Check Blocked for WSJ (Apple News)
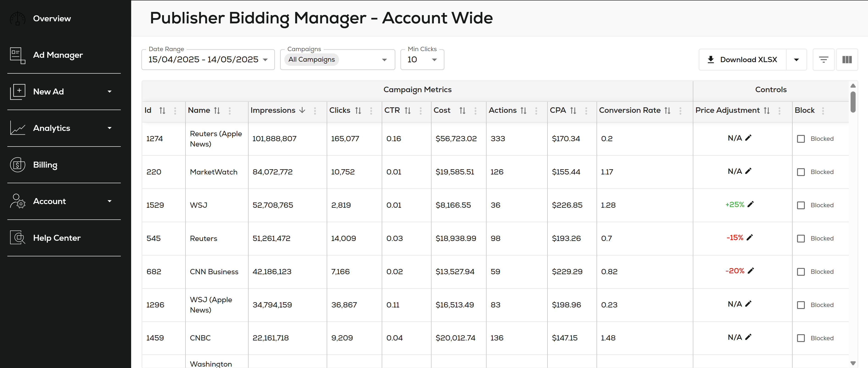This screenshot has height=368, width=868. 801,305
